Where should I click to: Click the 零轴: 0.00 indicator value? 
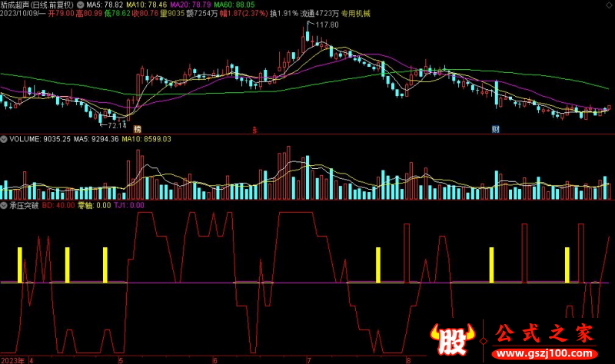tap(94, 205)
